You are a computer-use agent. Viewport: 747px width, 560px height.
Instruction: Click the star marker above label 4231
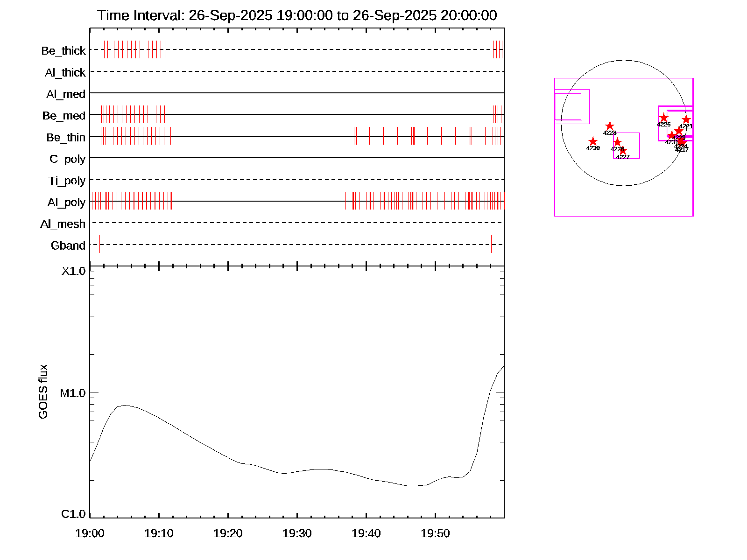[671, 135]
